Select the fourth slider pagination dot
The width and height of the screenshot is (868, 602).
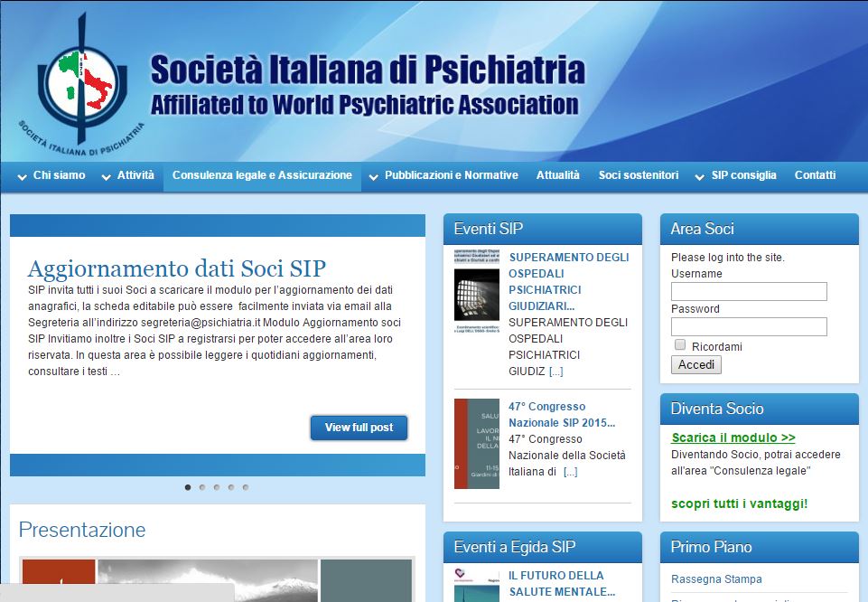point(231,487)
